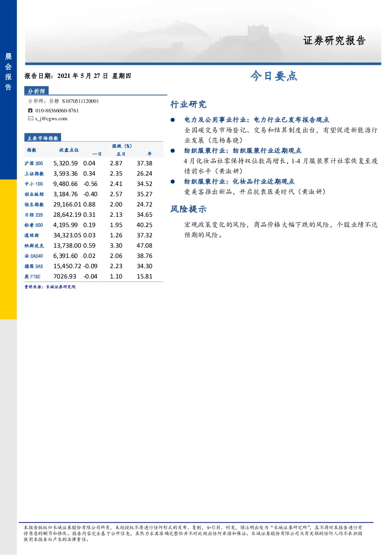Click the 证券研究报告 title

coord(334,40)
